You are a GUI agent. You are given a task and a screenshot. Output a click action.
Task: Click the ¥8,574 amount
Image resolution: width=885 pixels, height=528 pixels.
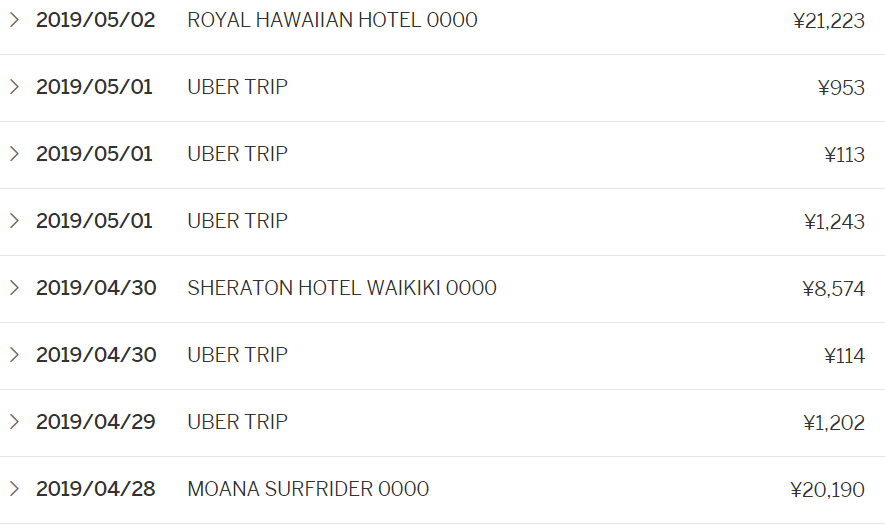click(x=833, y=289)
